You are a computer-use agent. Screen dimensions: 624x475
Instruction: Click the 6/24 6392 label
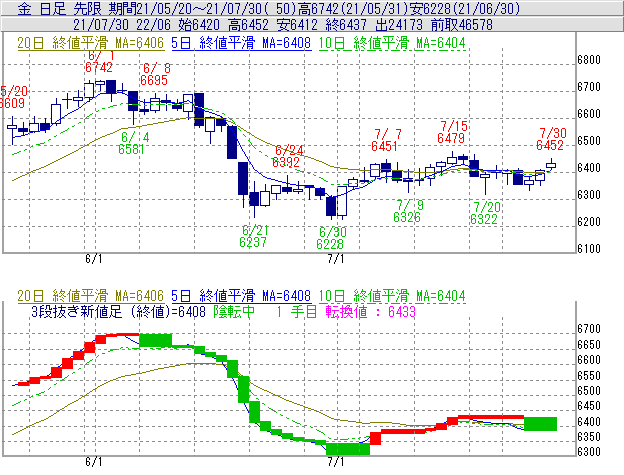click(x=287, y=156)
